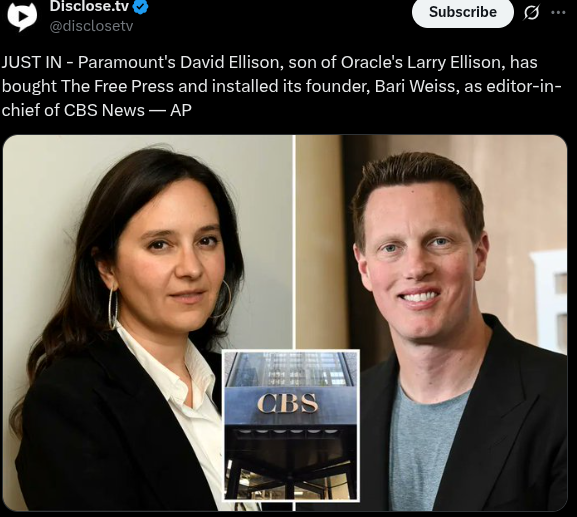The image size is (577, 517).
Task: Click 'CBS News' in the post text
Action: click(x=104, y=110)
